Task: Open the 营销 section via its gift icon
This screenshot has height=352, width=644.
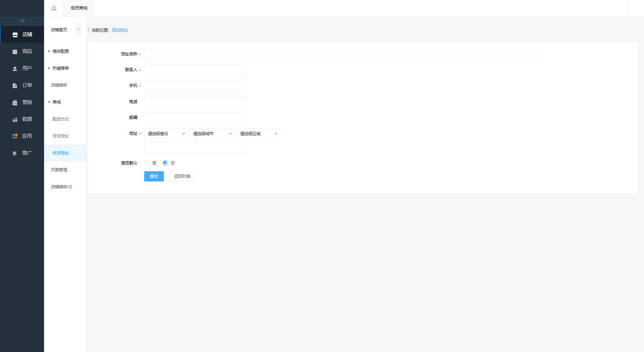Action: click(15, 102)
